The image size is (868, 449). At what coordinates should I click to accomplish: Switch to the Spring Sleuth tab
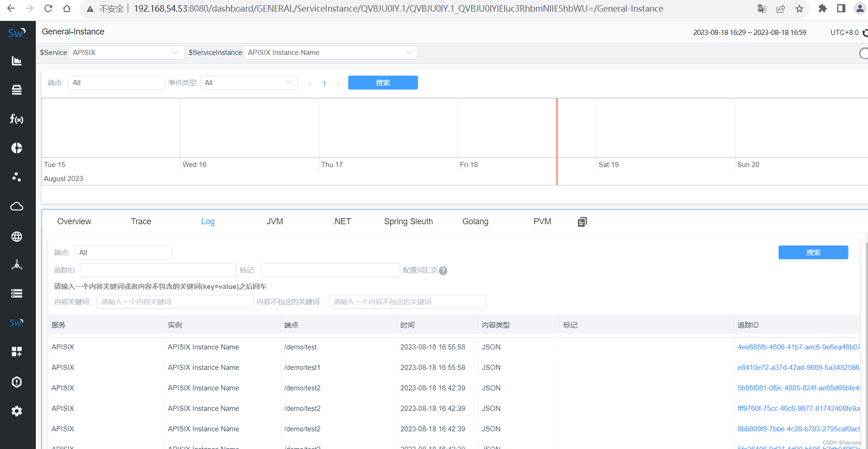pyautogui.click(x=408, y=221)
